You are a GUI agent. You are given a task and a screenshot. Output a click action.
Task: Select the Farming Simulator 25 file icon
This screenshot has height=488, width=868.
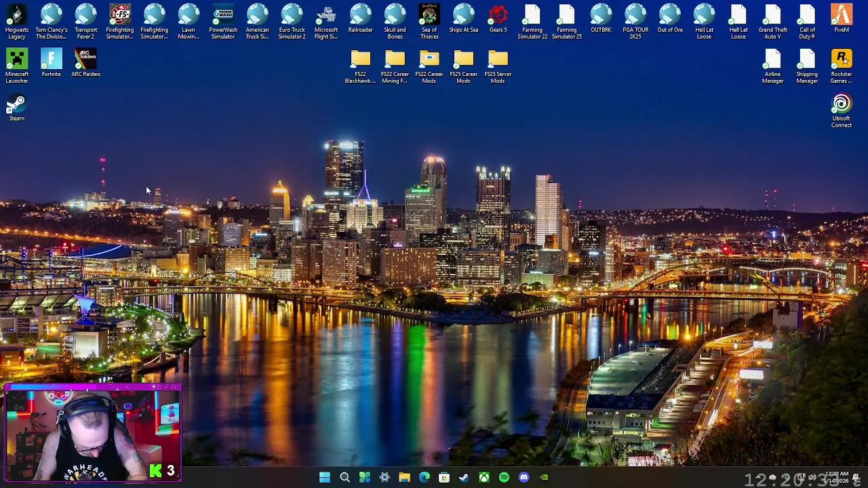point(566,22)
